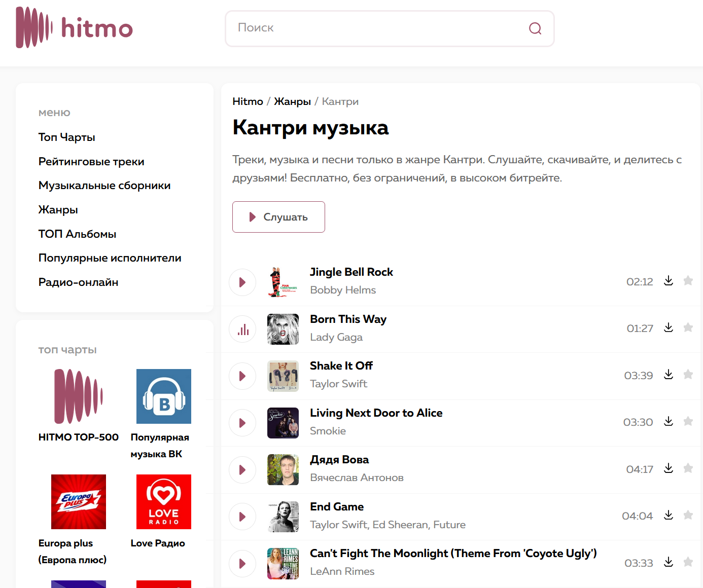This screenshot has height=588, width=703.
Task: Favorite Born This Way with the star
Action: (688, 327)
